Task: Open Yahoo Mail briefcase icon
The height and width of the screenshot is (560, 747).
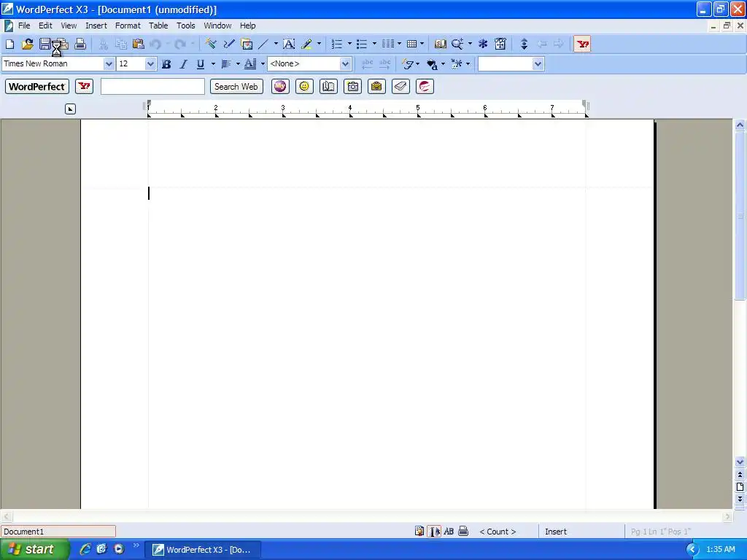Action: pyautogui.click(x=376, y=87)
